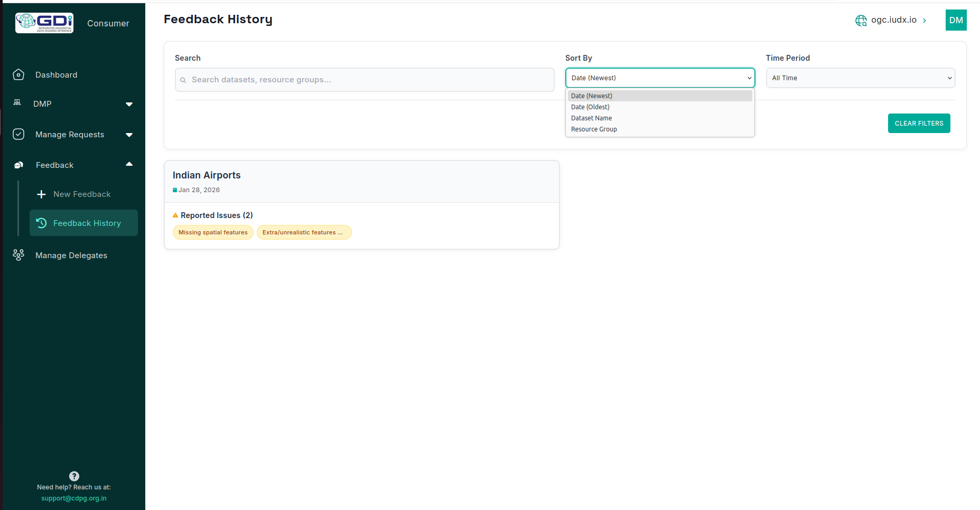This screenshot has height=510, width=980.
Task: Click the plus icon for New Feedback
Action: click(x=41, y=194)
